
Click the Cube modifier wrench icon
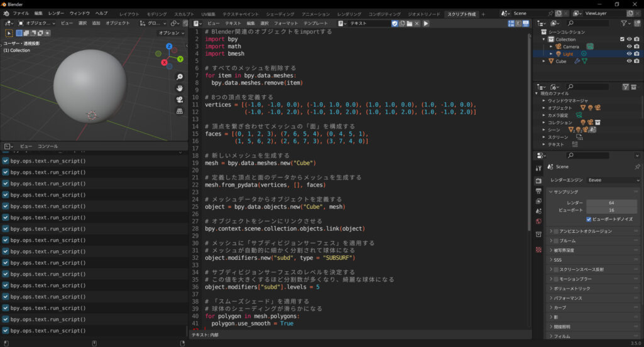click(577, 61)
